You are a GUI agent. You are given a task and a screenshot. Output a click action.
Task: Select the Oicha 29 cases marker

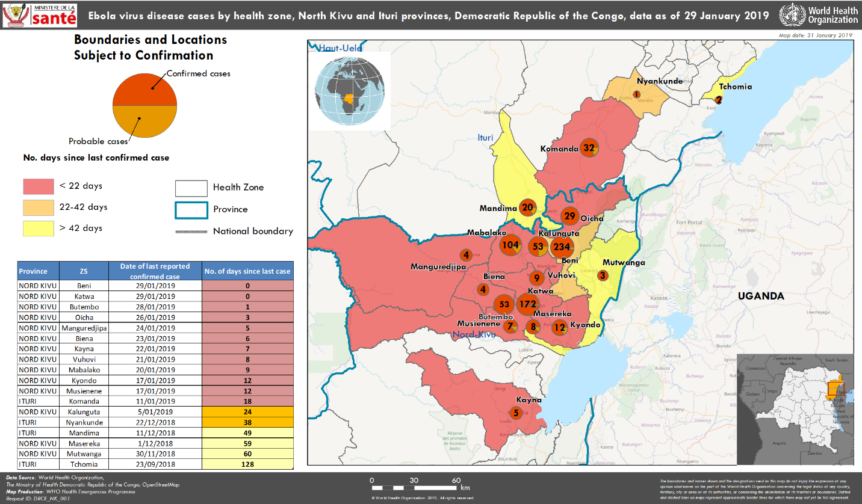pyautogui.click(x=569, y=217)
